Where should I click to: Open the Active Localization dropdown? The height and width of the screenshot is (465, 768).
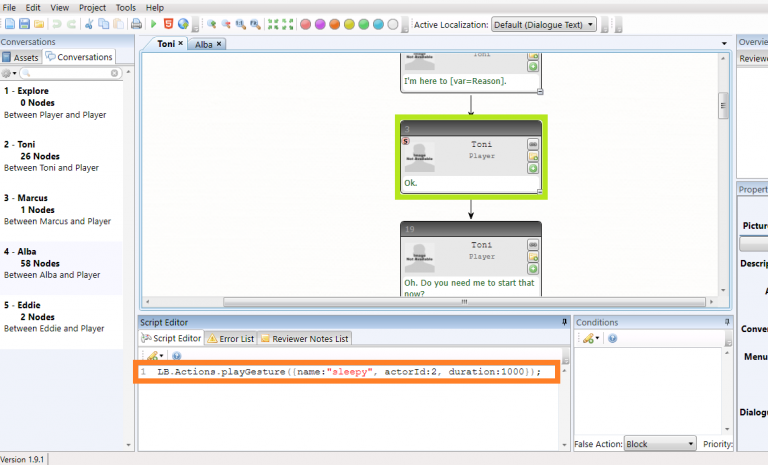point(545,24)
